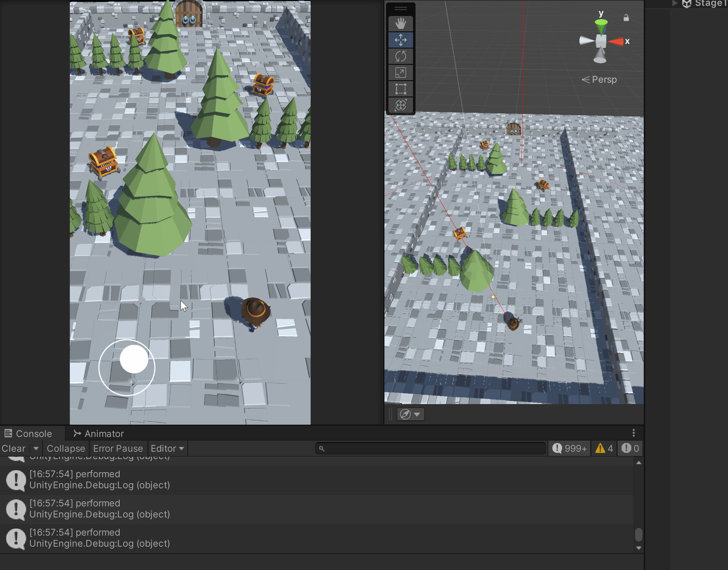Click the Console search field
The image size is (728, 570).
(431, 448)
